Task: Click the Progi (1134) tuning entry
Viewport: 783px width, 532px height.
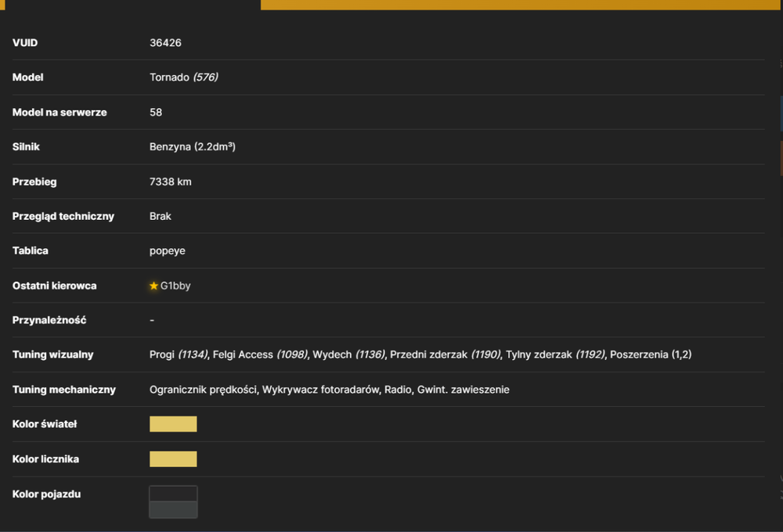Action: [x=179, y=355]
